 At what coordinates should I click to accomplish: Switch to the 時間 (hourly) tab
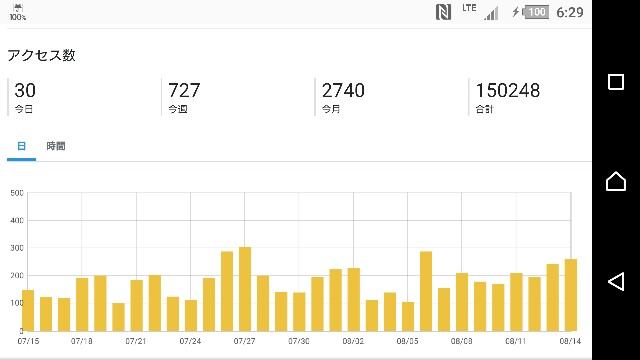click(56, 146)
